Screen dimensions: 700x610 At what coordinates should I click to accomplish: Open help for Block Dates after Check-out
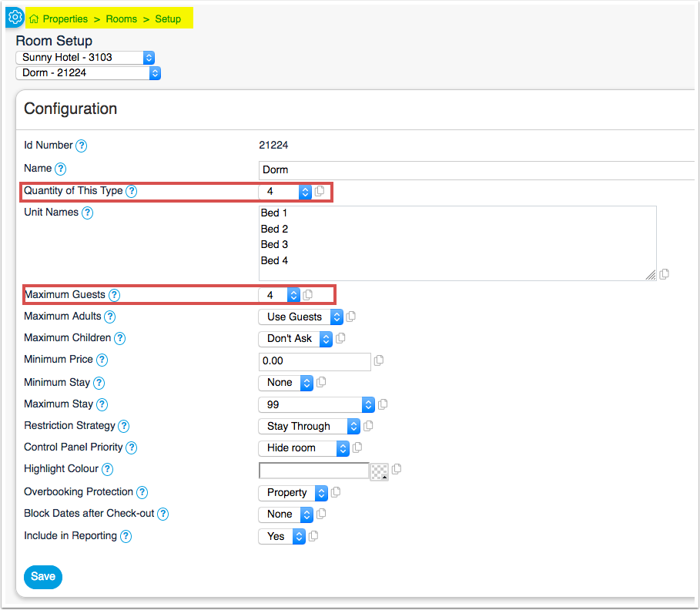(x=163, y=514)
